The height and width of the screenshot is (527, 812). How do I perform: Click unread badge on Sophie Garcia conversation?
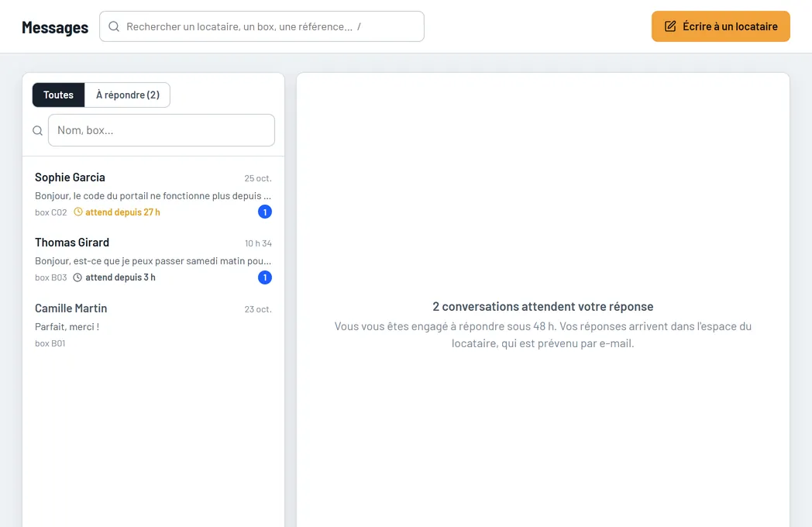click(x=265, y=212)
